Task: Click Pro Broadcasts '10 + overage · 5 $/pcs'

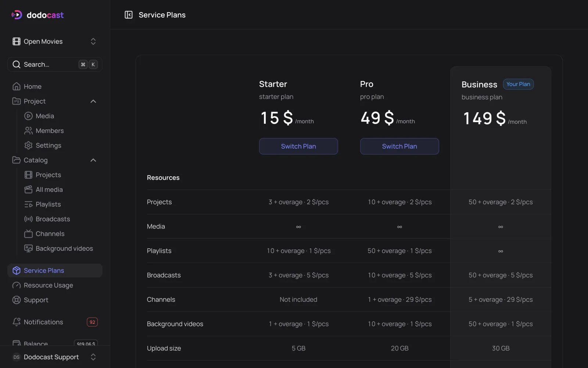Action: coord(399,275)
